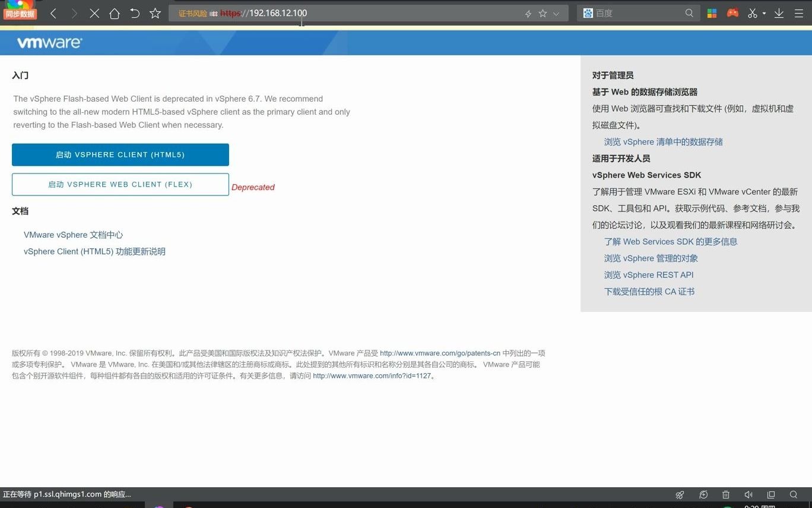Click the 同步数据 sync badge

click(x=20, y=14)
